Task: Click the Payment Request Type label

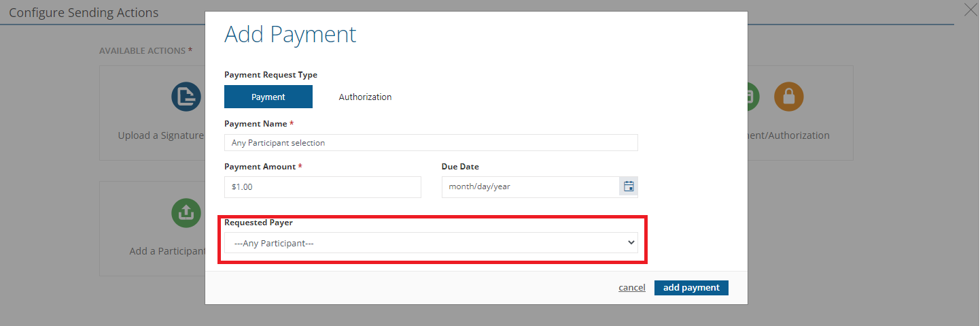Action: click(270, 75)
